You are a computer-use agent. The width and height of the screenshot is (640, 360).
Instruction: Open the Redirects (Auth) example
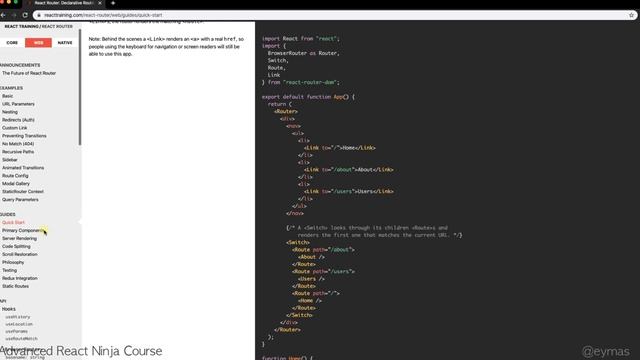tap(18, 120)
